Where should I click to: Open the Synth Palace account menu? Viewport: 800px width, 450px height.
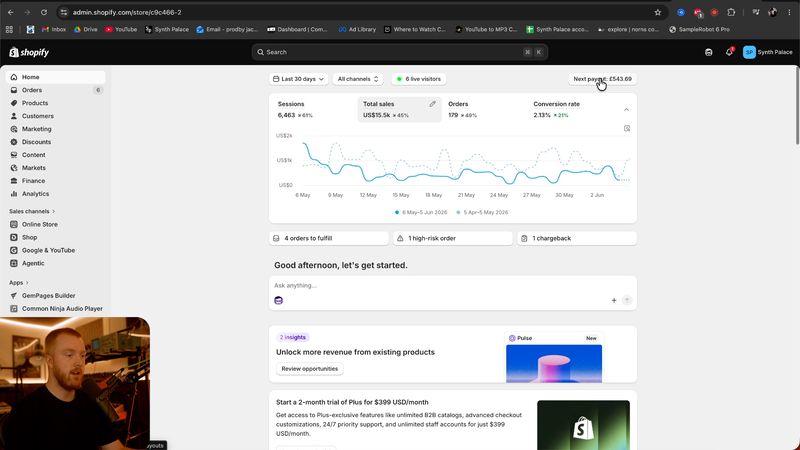768,52
